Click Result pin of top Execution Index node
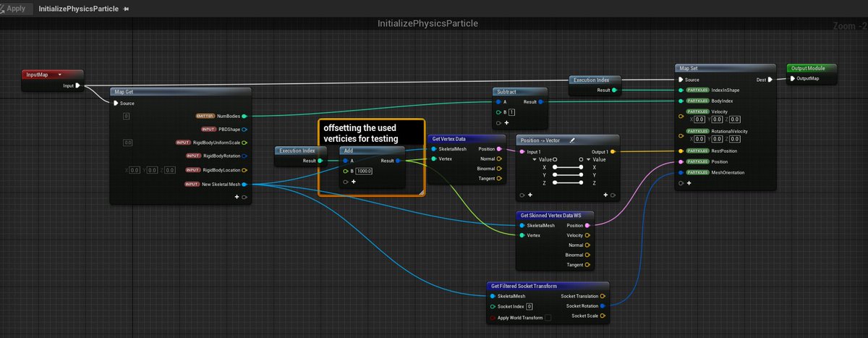 coord(614,90)
